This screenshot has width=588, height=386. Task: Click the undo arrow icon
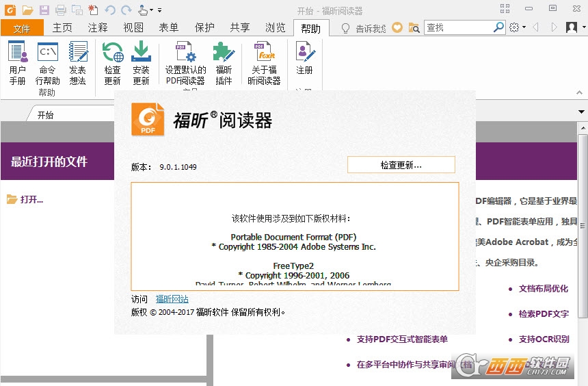pyautogui.click(x=110, y=10)
